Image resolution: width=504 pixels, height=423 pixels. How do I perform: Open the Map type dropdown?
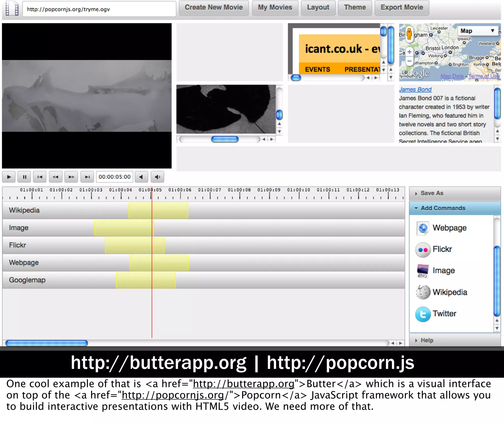(x=477, y=31)
